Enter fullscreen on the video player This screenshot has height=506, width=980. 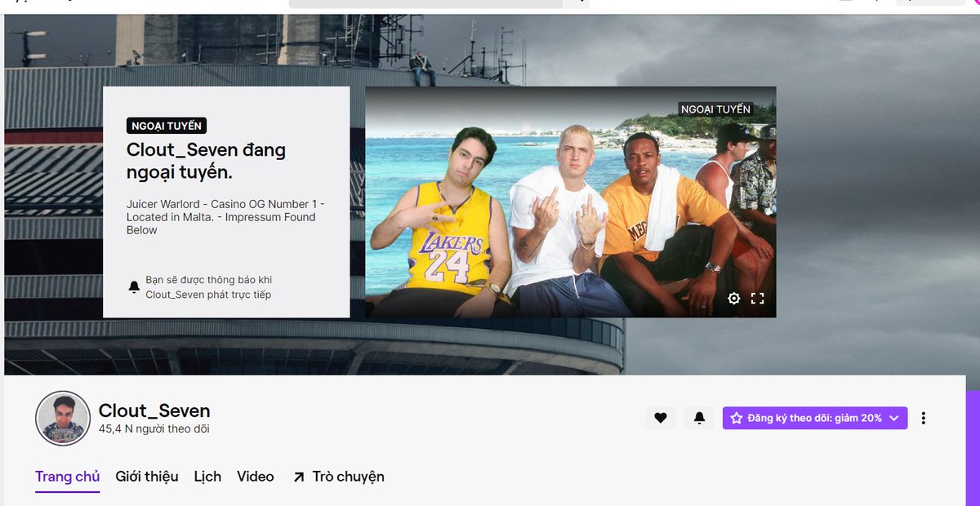coord(757,299)
